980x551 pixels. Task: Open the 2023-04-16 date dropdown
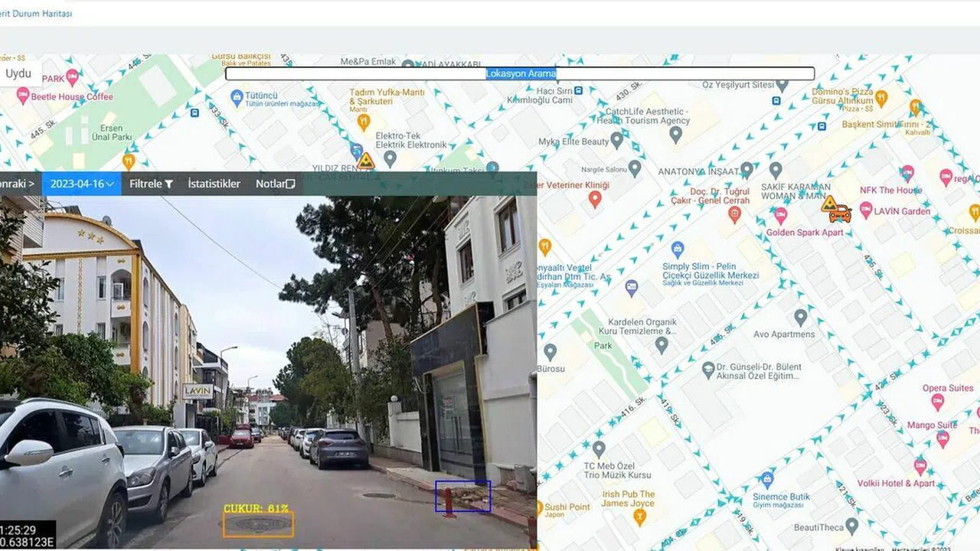[81, 184]
